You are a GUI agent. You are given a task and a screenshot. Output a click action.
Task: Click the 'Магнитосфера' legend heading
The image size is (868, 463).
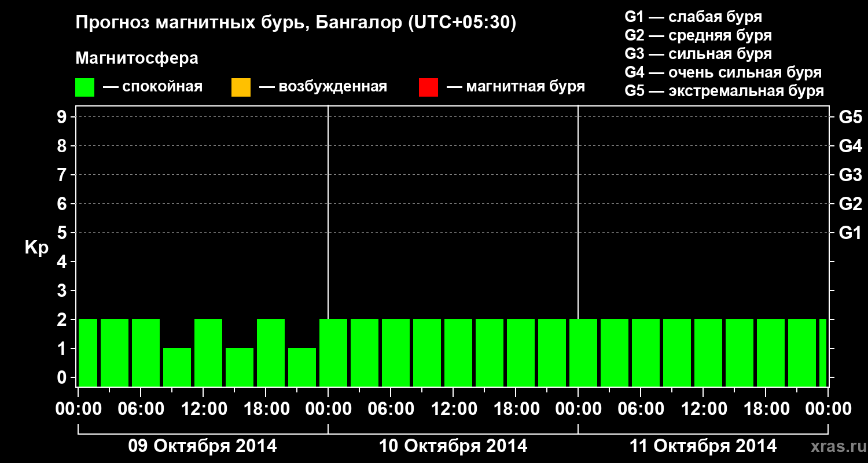[137, 58]
